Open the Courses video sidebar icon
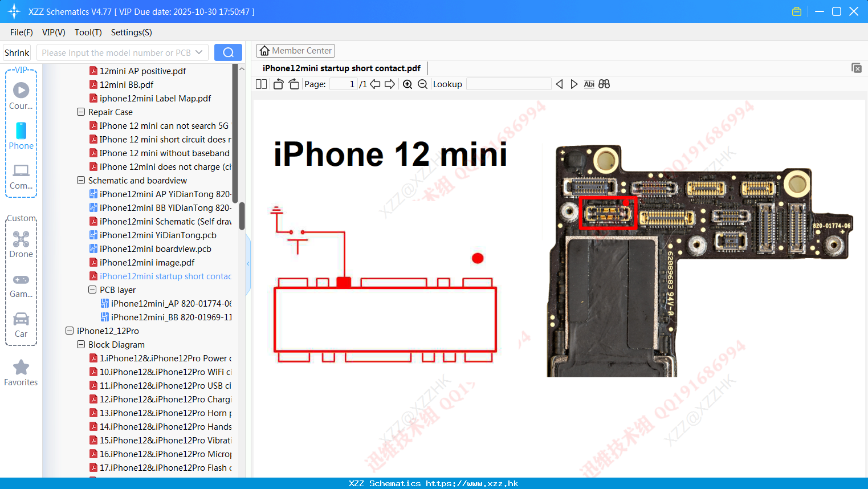 [21, 90]
